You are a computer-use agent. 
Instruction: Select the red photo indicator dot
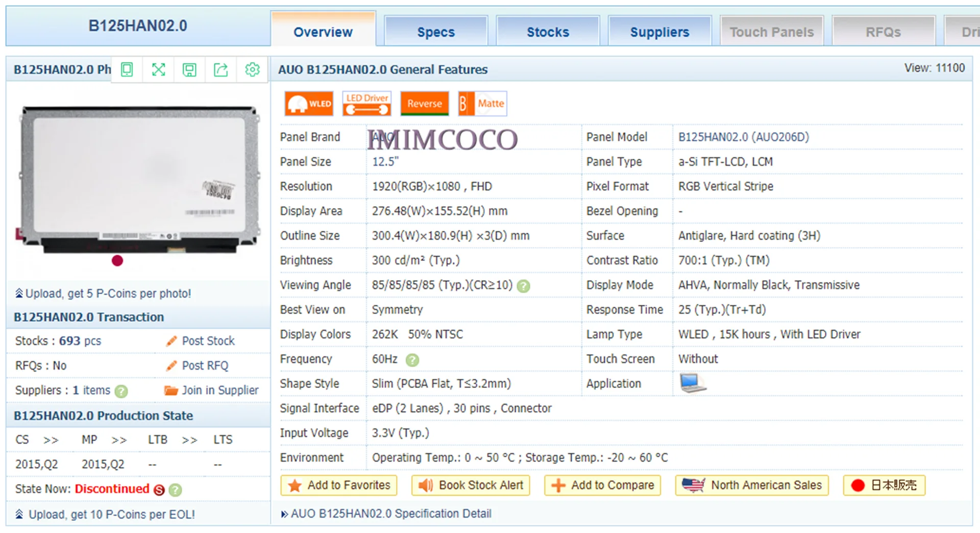pos(117,261)
